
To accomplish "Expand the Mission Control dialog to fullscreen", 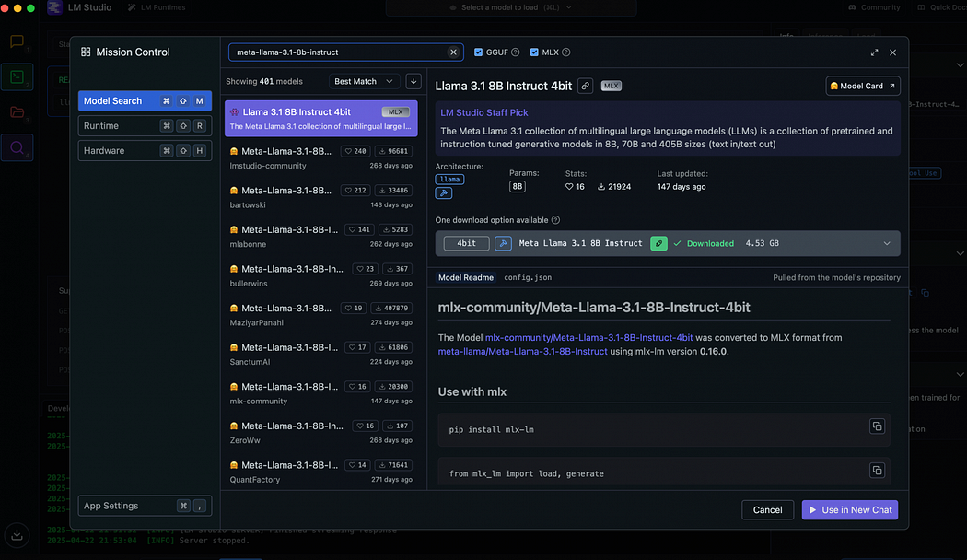I will tap(875, 52).
